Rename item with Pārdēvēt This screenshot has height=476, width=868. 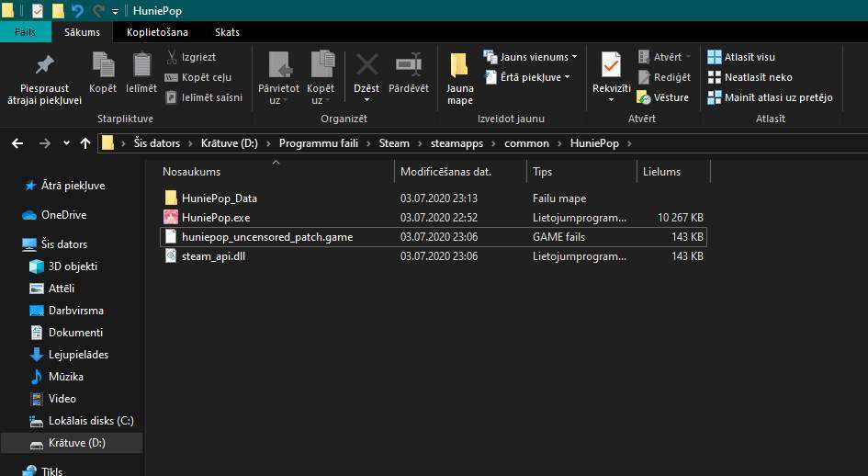(x=409, y=73)
